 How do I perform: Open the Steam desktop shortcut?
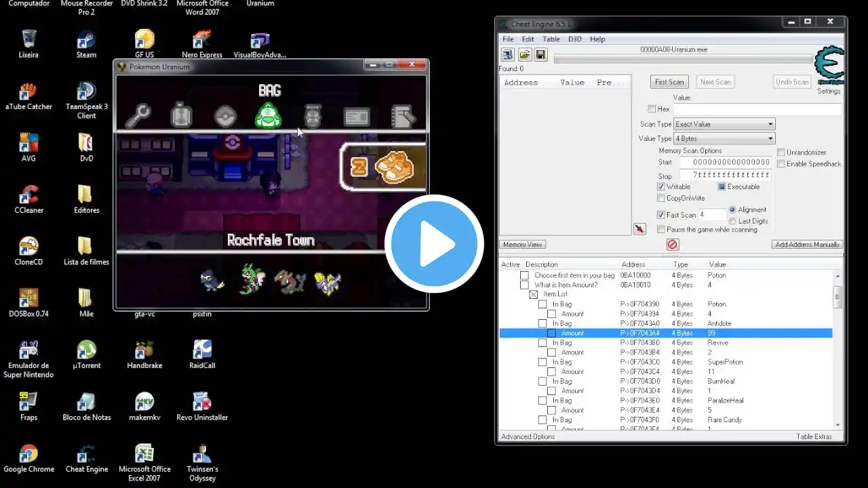(x=86, y=43)
